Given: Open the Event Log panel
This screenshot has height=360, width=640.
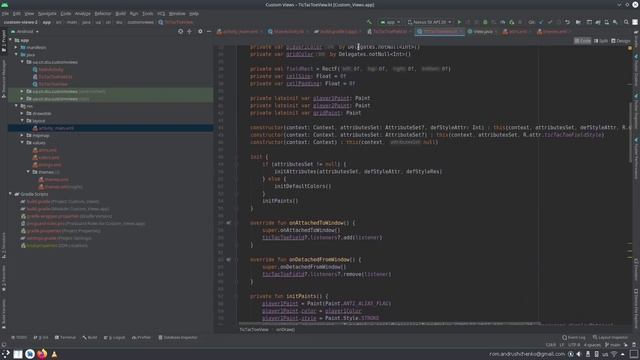Looking at the screenshot, I should point(574,338).
